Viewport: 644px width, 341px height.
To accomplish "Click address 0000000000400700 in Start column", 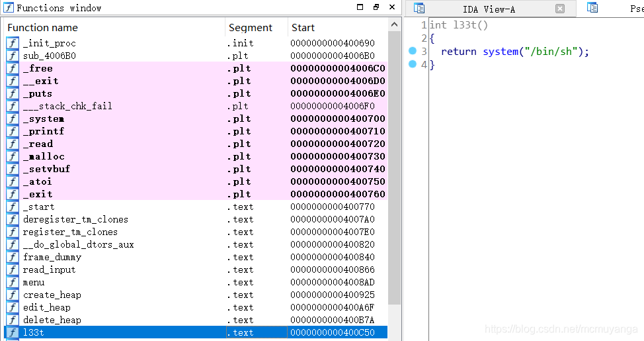I will (338, 119).
